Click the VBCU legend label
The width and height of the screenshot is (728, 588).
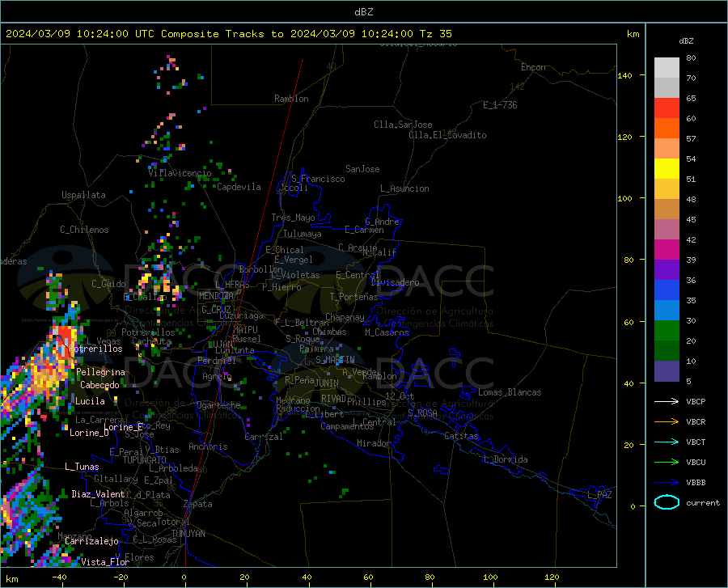click(x=696, y=463)
